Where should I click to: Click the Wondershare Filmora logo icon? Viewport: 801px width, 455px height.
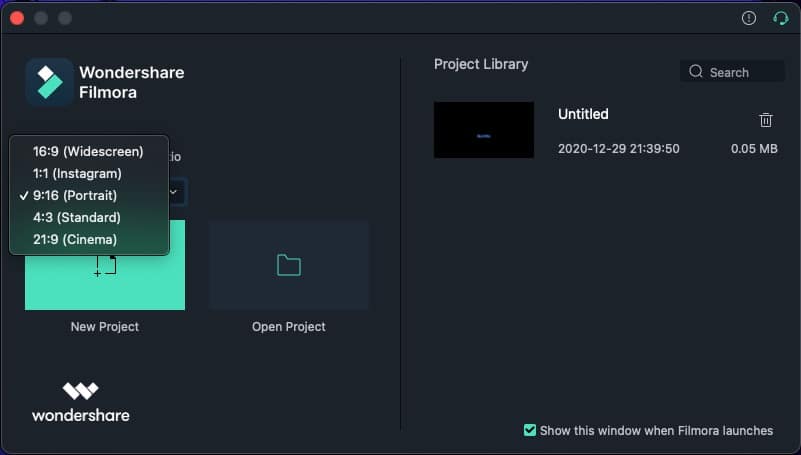pos(50,82)
